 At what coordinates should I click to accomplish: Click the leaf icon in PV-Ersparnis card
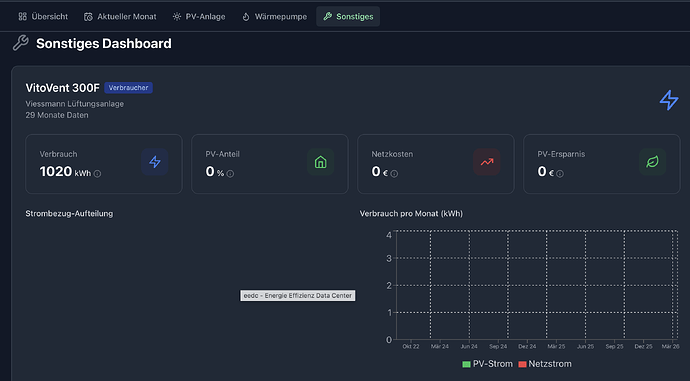pyautogui.click(x=652, y=162)
